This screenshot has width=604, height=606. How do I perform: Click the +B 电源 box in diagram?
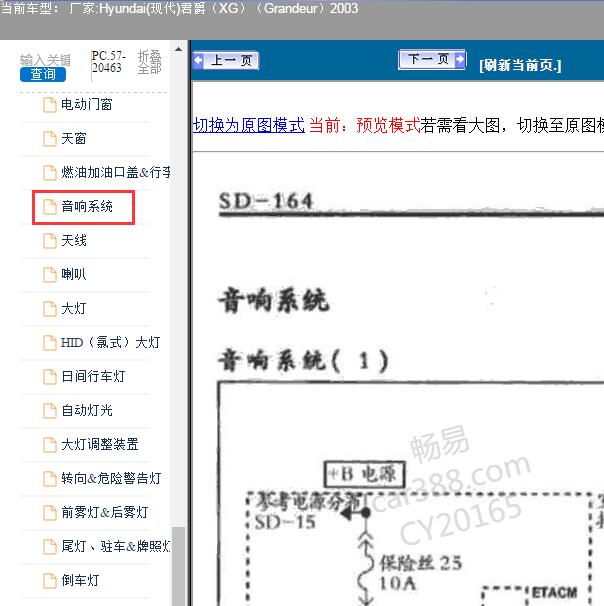[364, 474]
